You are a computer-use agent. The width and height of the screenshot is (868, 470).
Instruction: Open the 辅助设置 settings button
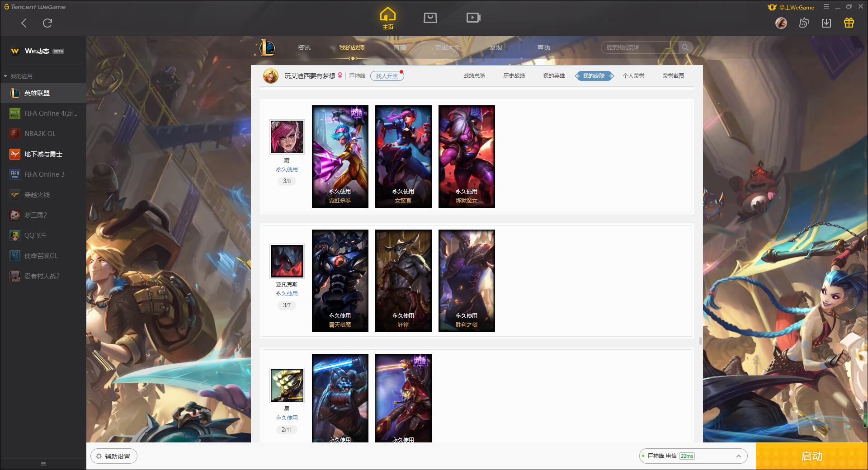pos(114,456)
